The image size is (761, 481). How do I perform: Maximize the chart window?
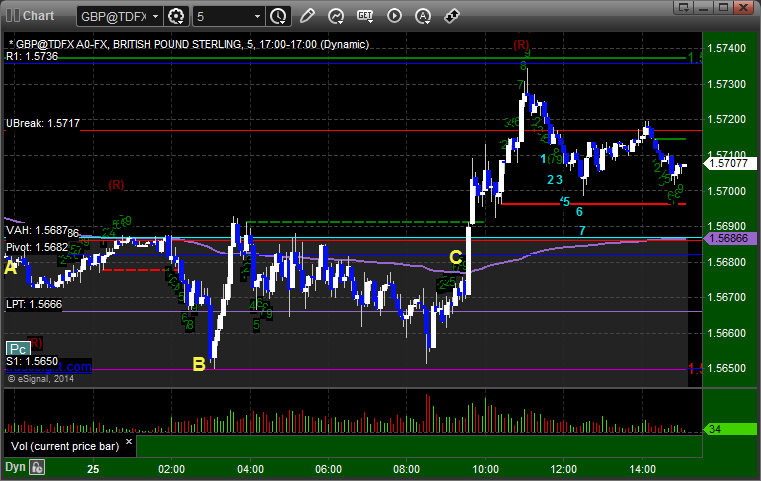[x=723, y=7]
